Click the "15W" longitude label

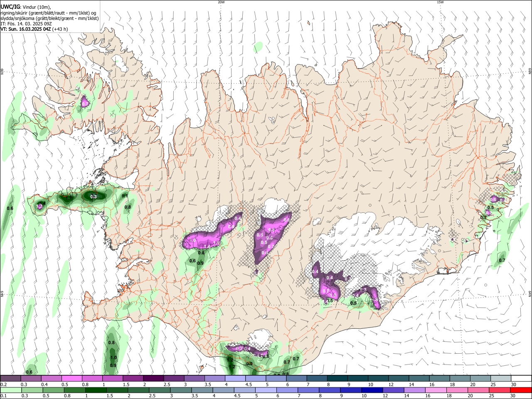pyautogui.click(x=440, y=2)
